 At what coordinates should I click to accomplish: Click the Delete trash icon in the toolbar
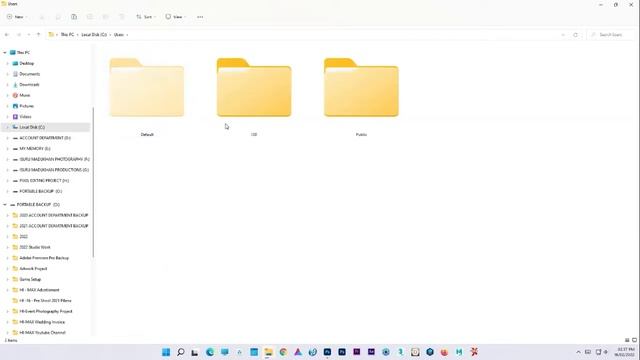point(122,17)
